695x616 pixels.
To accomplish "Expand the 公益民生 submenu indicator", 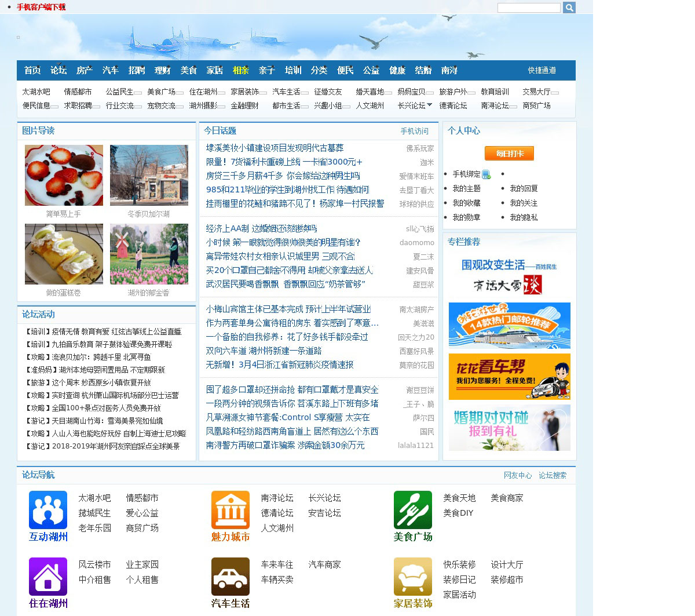I will (x=138, y=92).
